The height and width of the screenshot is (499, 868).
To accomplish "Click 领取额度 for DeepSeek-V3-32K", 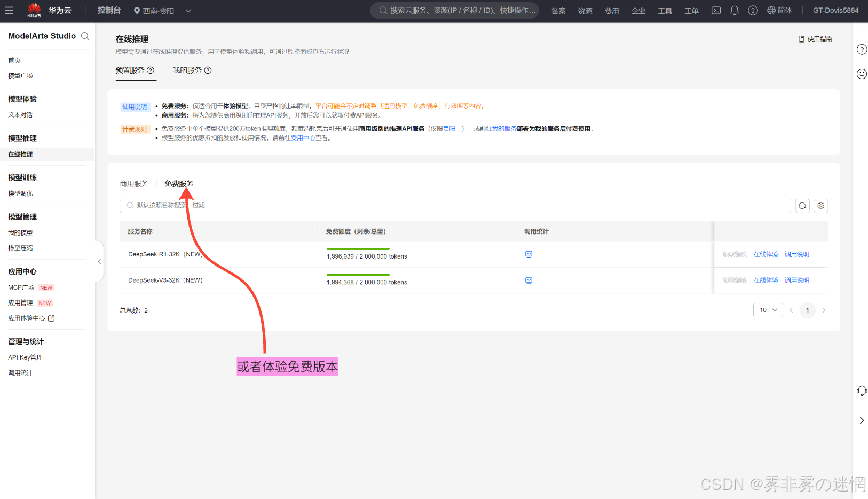I will [735, 280].
